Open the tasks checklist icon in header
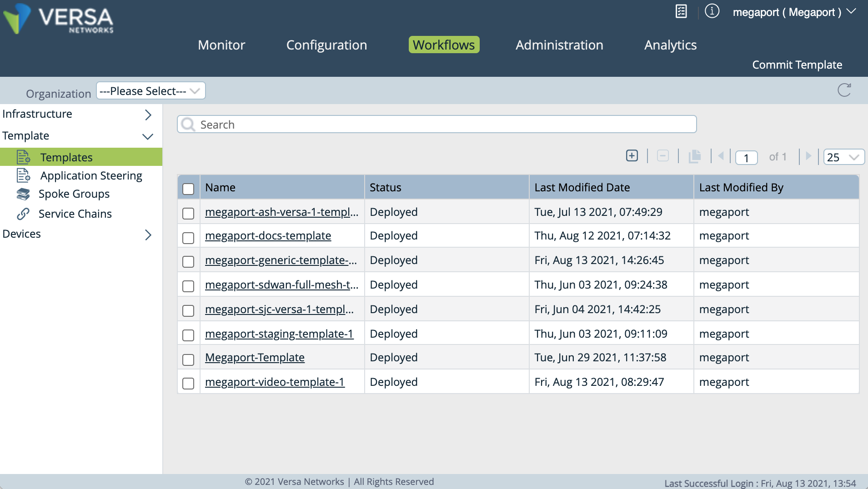The width and height of the screenshot is (868, 489). coord(681,11)
